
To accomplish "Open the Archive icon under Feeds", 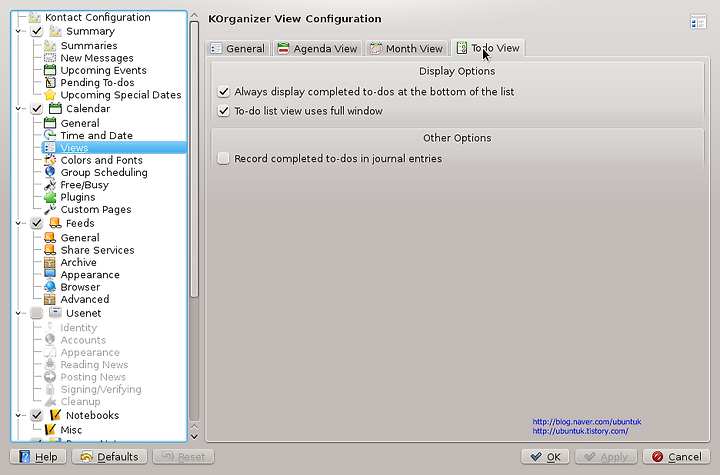I will coord(50,262).
